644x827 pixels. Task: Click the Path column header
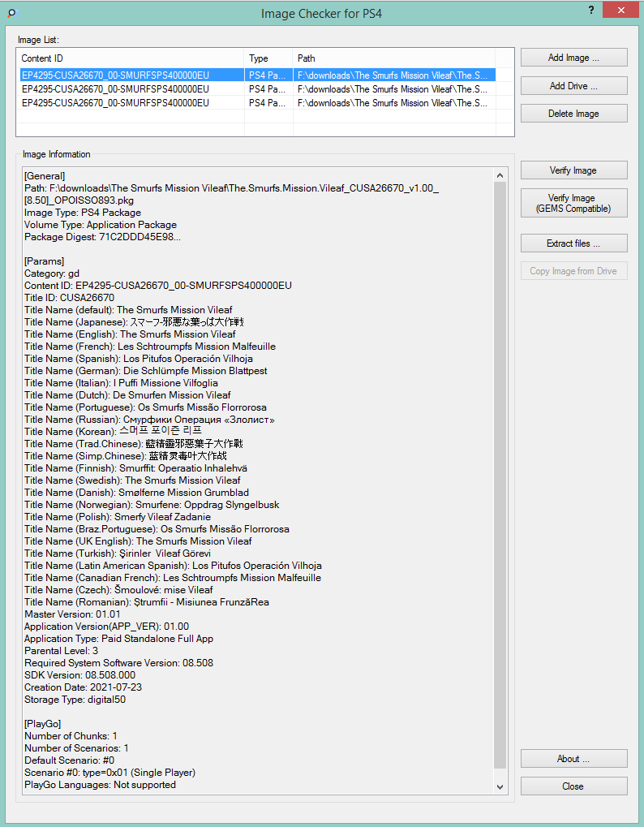tap(393, 58)
